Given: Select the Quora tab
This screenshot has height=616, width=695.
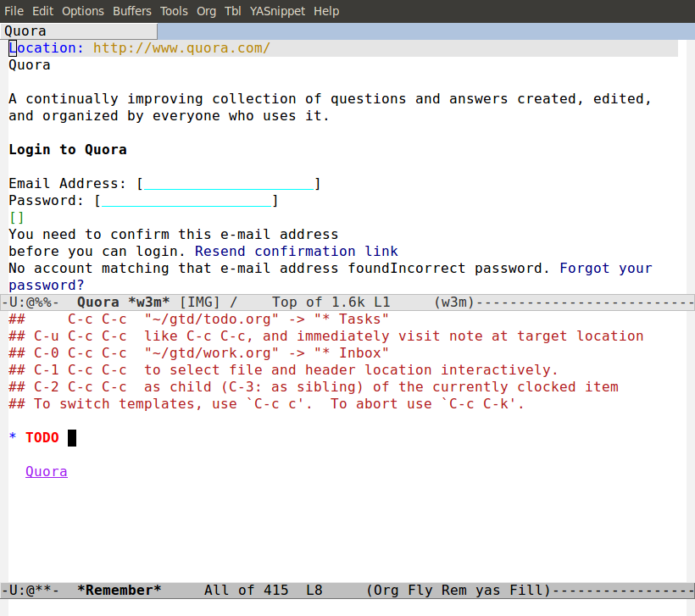Looking at the screenshot, I should 79,31.
